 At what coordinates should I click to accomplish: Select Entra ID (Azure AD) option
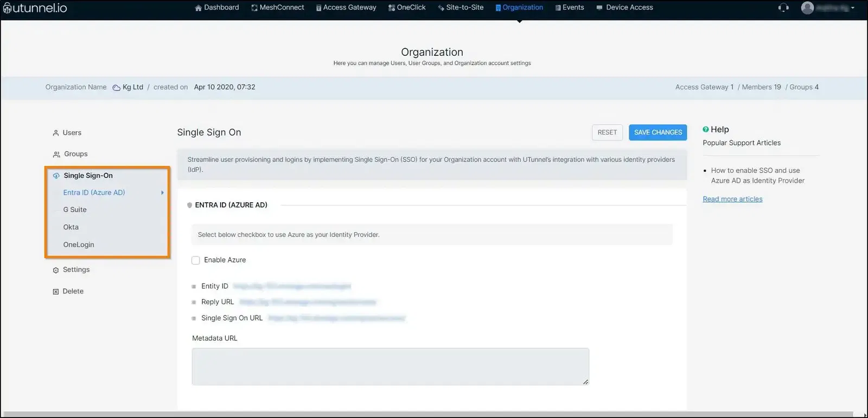click(x=94, y=192)
